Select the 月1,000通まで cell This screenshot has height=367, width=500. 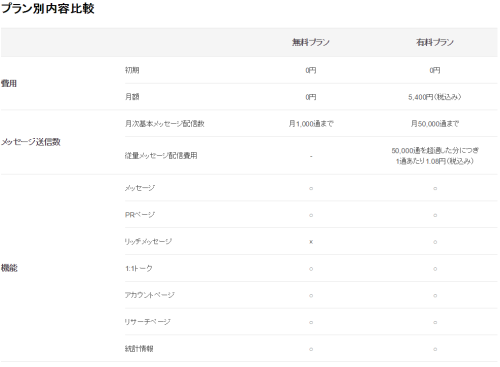point(311,124)
